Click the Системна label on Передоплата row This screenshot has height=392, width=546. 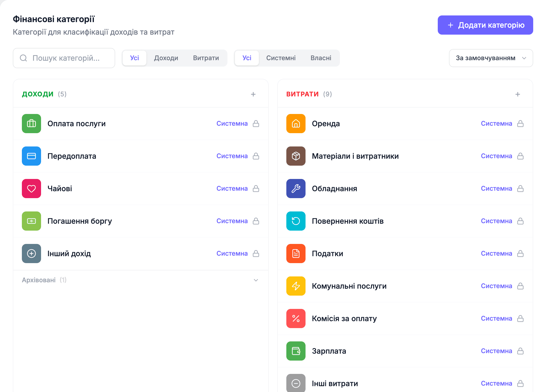pyautogui.click(x=232, y=156)
